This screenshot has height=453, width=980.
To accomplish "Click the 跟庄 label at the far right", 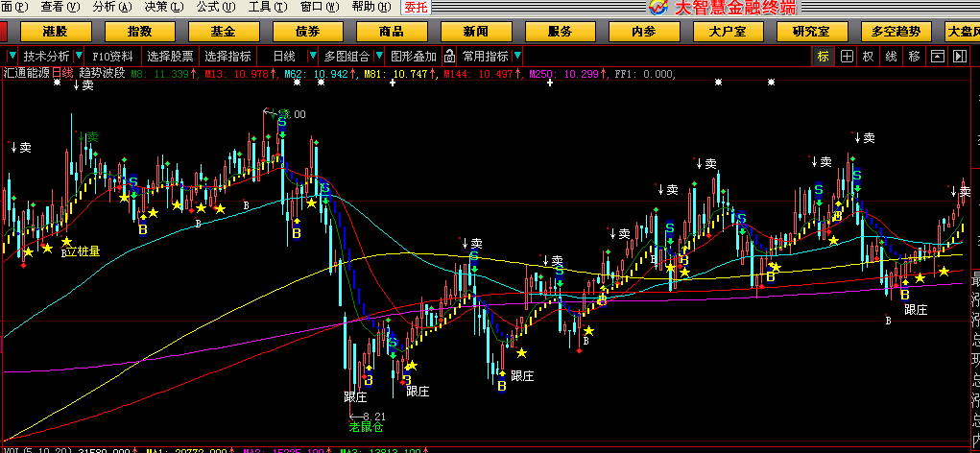I will [x=916, y=309].
